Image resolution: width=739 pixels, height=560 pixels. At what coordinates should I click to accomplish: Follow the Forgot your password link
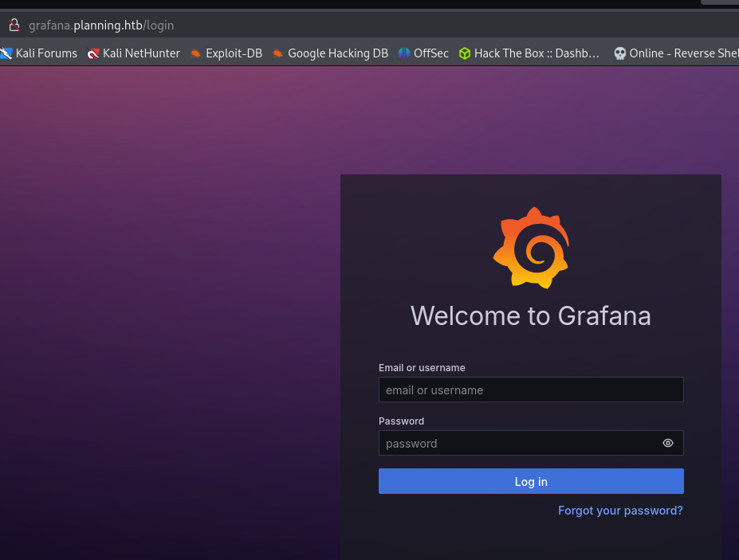(620, 511)
